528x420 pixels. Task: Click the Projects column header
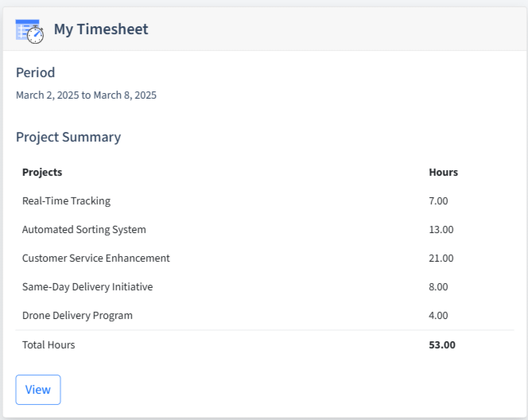point(42,172)
